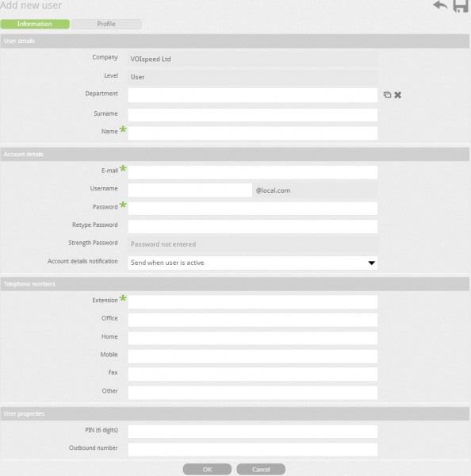Focus the Mobile number field
The width and height of the screenshot is (471, 476).
pyautogui.click(x=252, y=356)
